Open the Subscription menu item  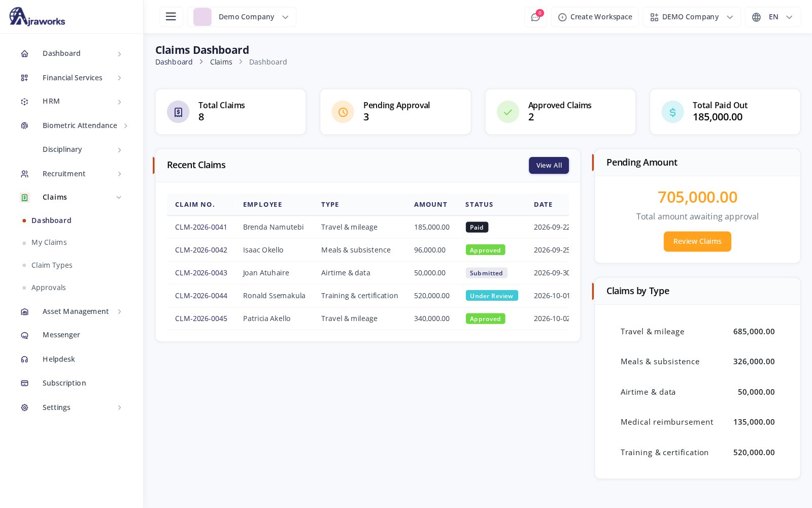(x=64, y=383)
